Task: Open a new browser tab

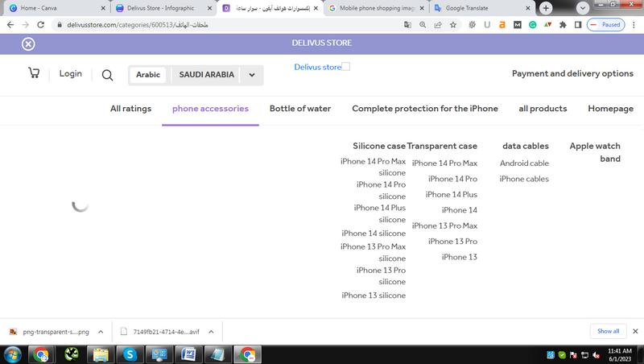Action: click(546, 8)
